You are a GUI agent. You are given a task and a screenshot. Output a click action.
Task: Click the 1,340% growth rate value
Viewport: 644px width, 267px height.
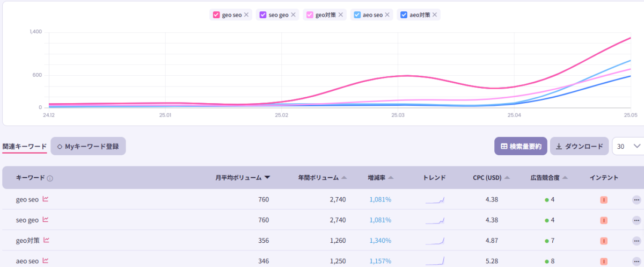(x=380, y=241)
